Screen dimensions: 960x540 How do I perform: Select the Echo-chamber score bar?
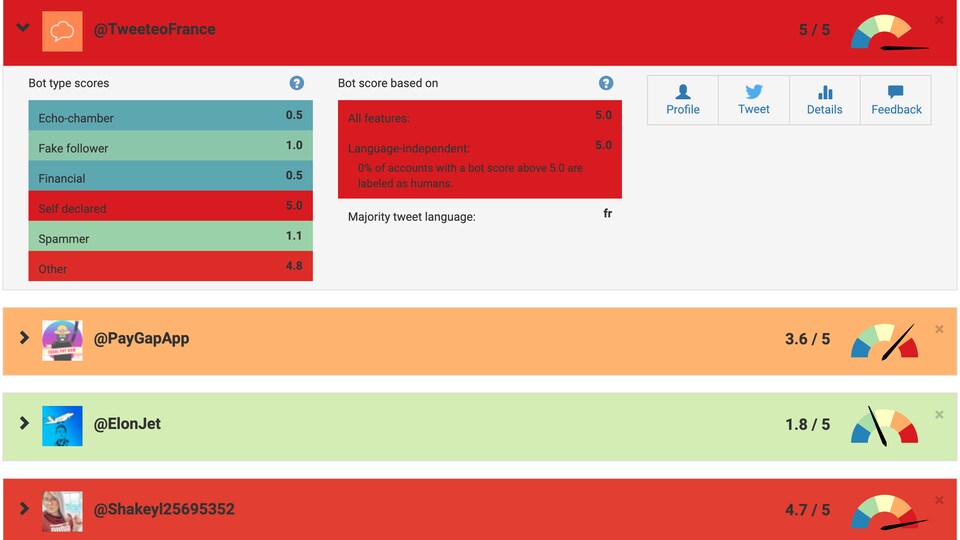click(170, 115)
